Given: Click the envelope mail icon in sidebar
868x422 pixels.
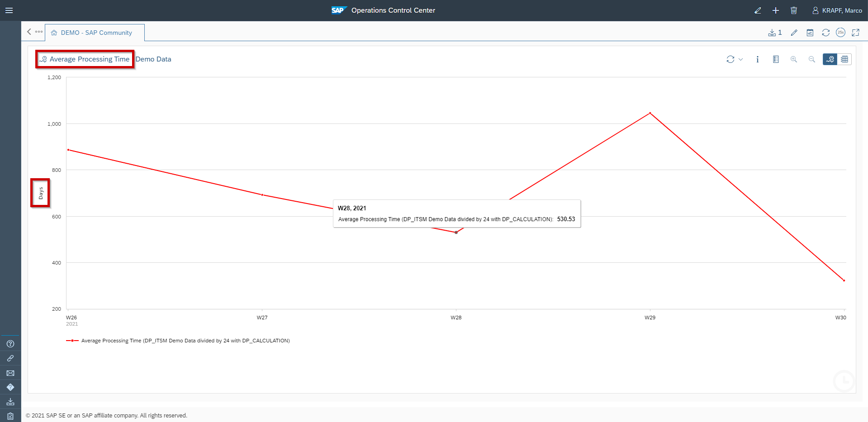Looking at the screenshot, I should pos(10,373).
